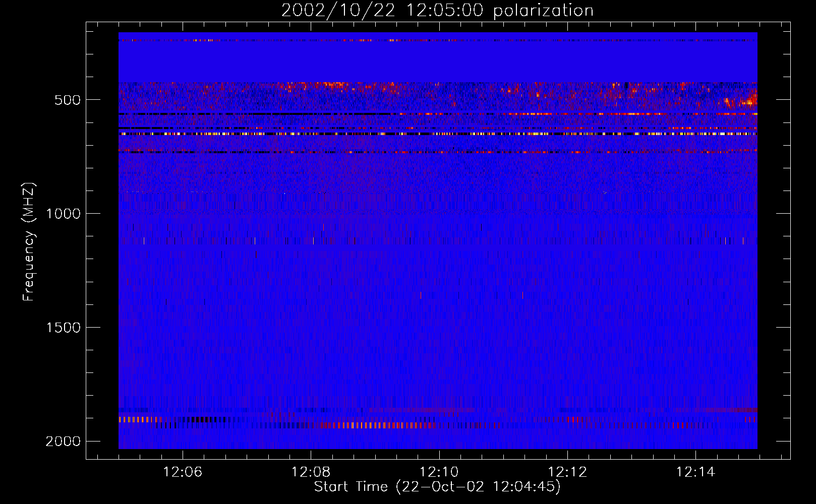Click the 12:14 time tick label
This screenshot has width=816, height=504.
(x=695, y=472)
